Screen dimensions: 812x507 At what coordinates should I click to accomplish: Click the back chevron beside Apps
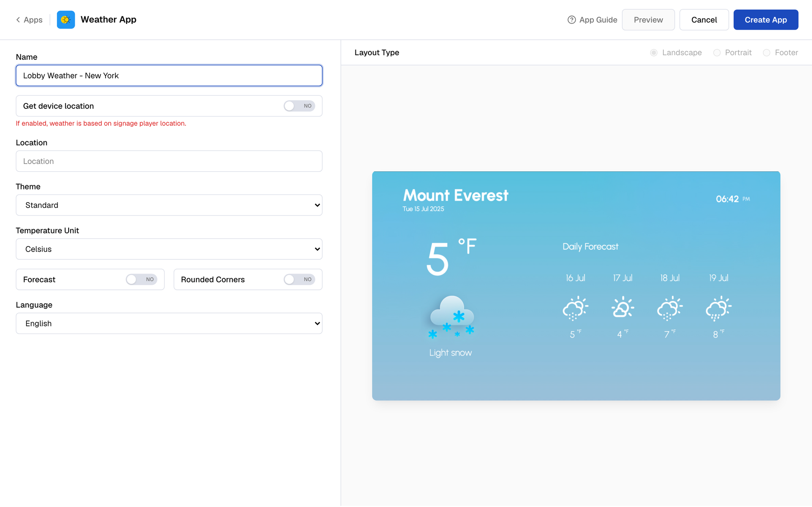pos(18,20)
